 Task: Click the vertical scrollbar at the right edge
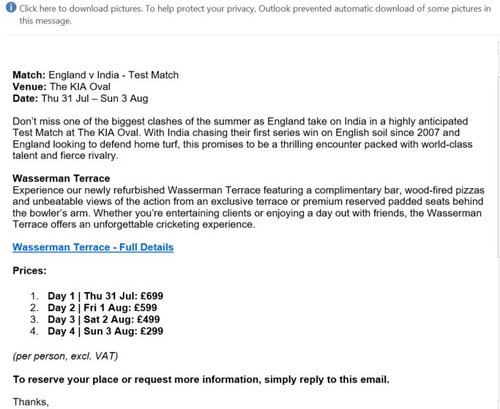tap(498, 150)
